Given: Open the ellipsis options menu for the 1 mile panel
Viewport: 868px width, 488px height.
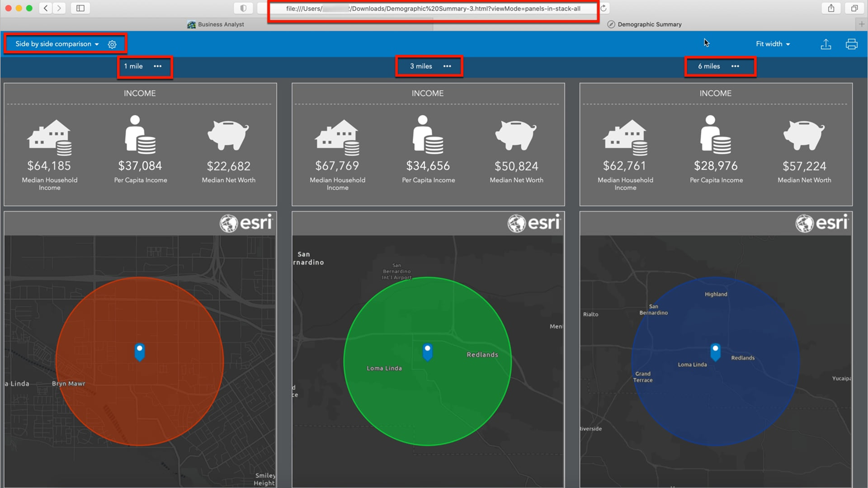Looking at the screenshot, I should tap(158, 66).
